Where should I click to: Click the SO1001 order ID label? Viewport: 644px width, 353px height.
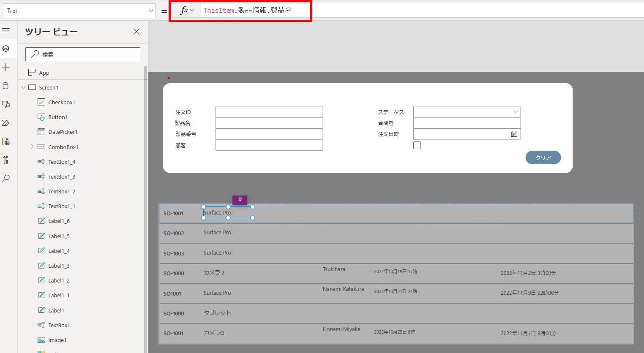click(x=172, y=293)
